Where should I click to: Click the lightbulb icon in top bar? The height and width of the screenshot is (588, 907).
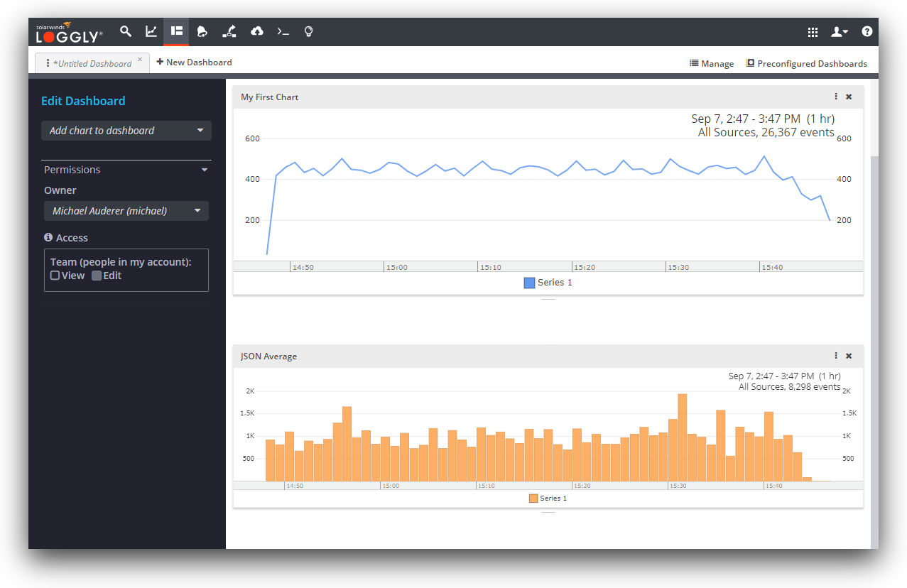(308, 31)
